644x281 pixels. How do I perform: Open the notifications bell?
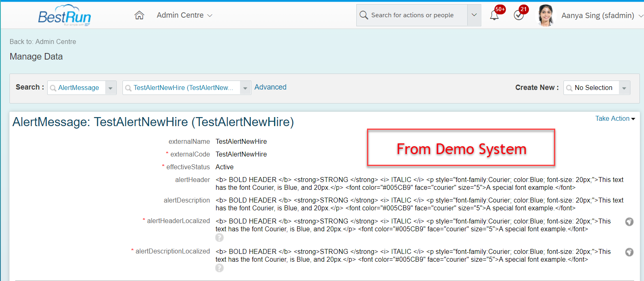[x=494, y=16]
